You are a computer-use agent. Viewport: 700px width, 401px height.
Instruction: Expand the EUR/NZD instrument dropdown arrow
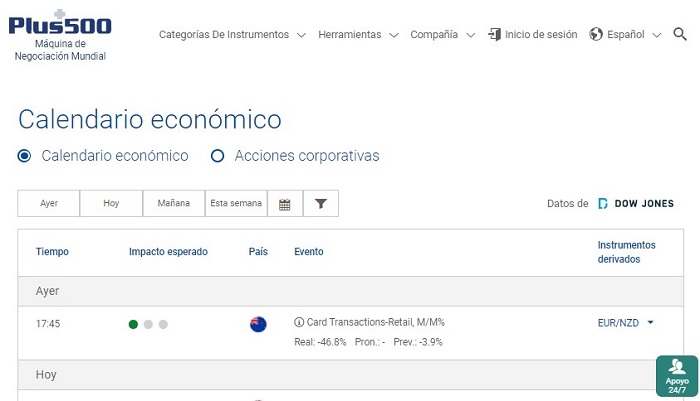pos(650,322)
